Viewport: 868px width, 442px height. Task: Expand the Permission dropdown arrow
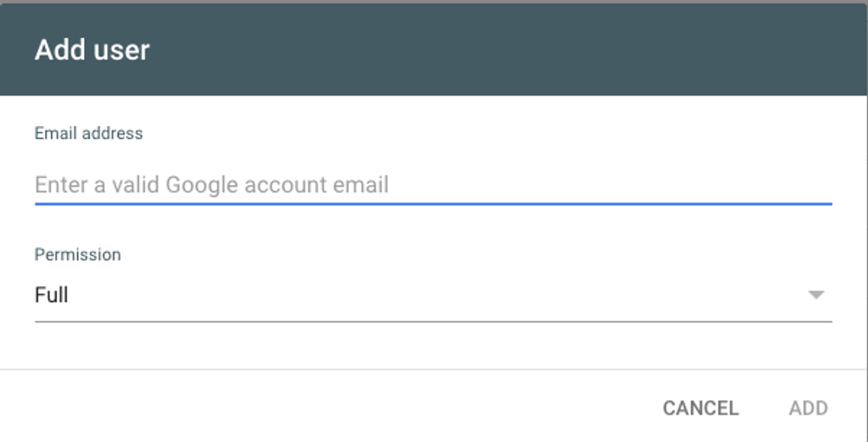coord(816,295)
